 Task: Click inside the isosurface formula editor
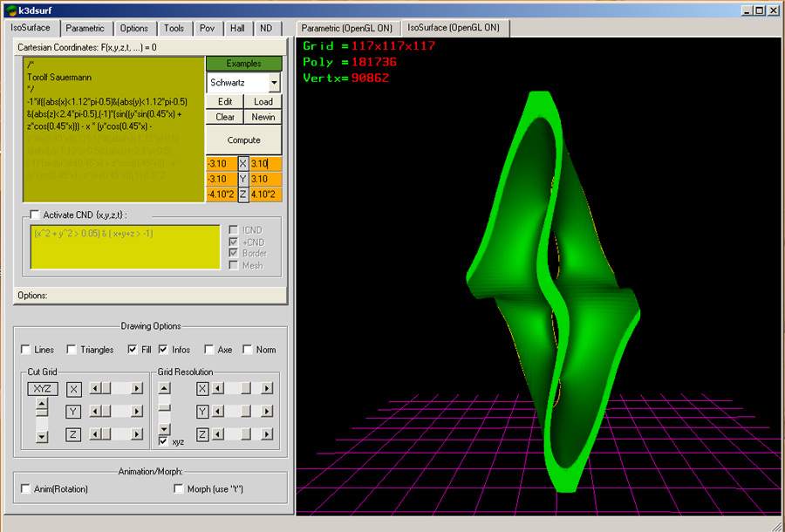[114, 130]
